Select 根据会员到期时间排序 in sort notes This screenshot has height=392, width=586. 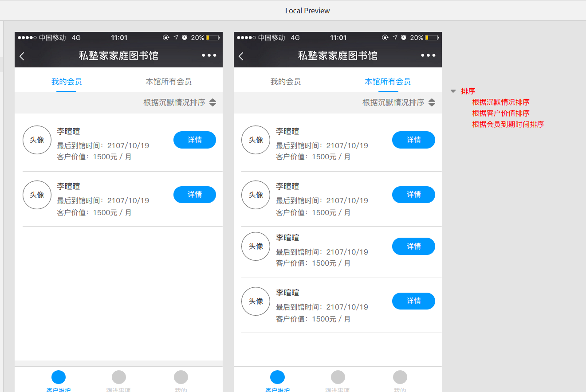click(x=508, y=124)
